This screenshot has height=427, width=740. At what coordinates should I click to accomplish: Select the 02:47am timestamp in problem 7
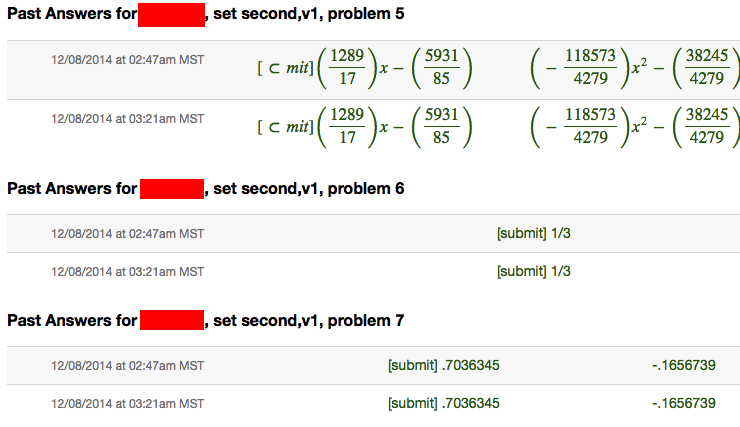coord(127,366)
